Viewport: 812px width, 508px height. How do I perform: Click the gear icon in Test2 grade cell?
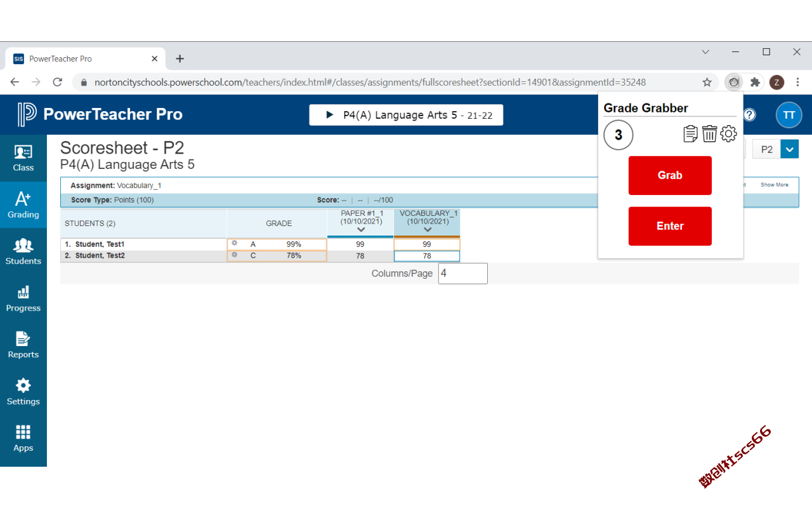(x=234, y=255)
